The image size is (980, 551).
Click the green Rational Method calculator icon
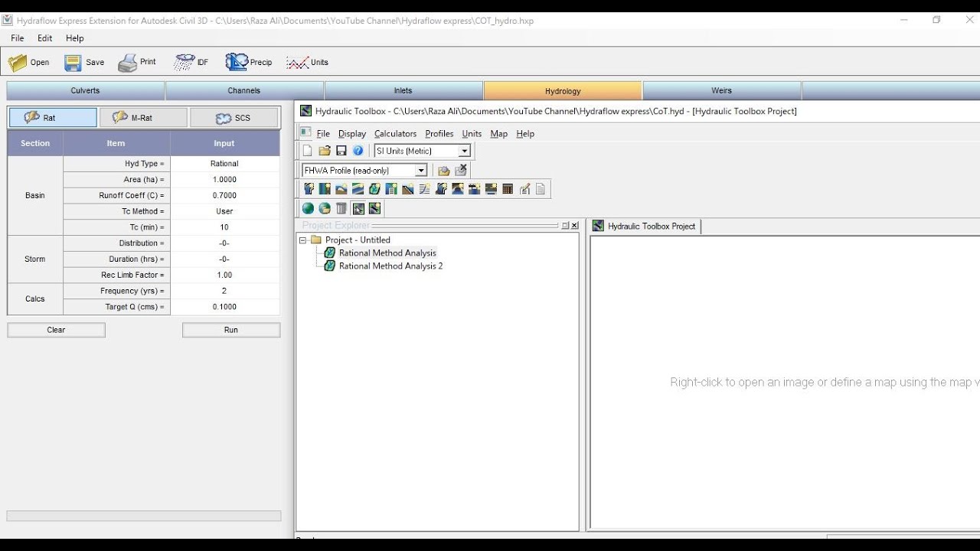[x=374, y=188]
